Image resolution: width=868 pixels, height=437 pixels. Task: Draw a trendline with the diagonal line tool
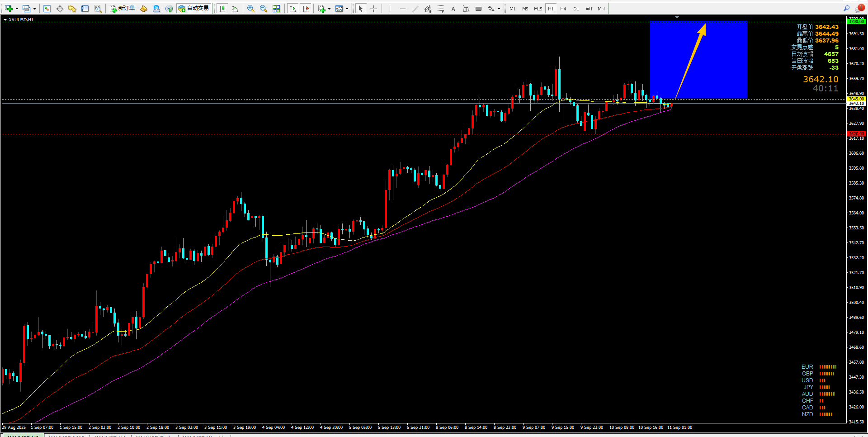point(415,9)
